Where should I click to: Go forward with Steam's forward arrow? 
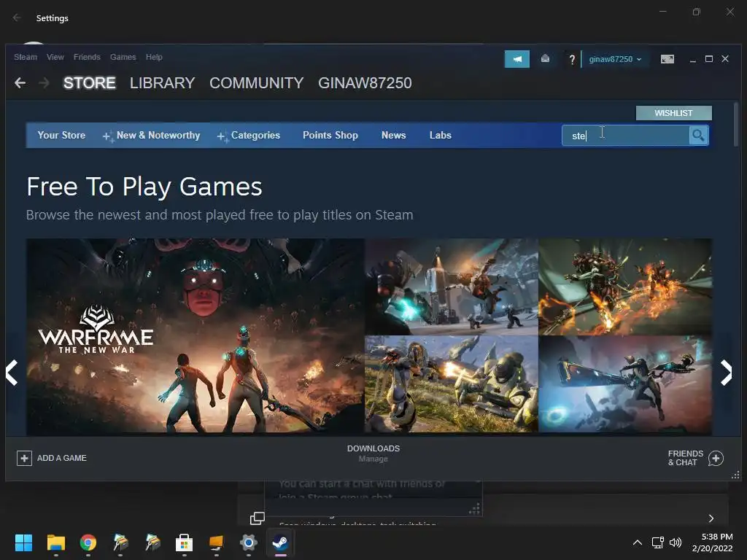(44, 83)
